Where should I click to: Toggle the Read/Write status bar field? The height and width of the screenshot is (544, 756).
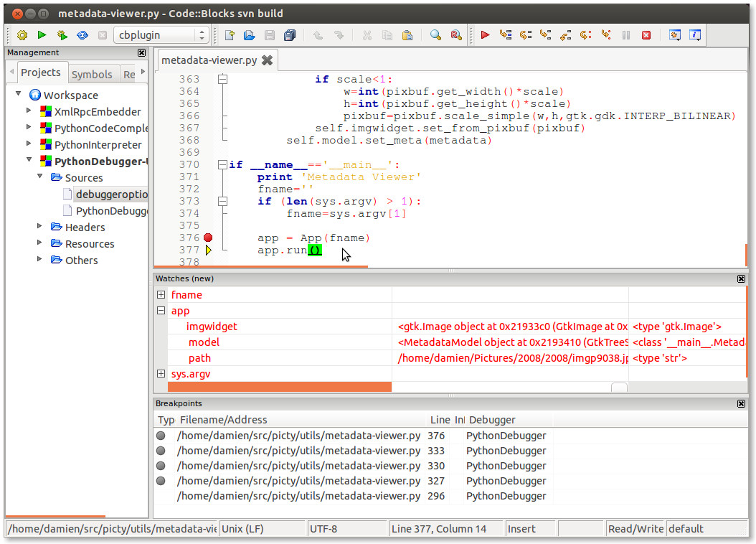click(635, 528)
